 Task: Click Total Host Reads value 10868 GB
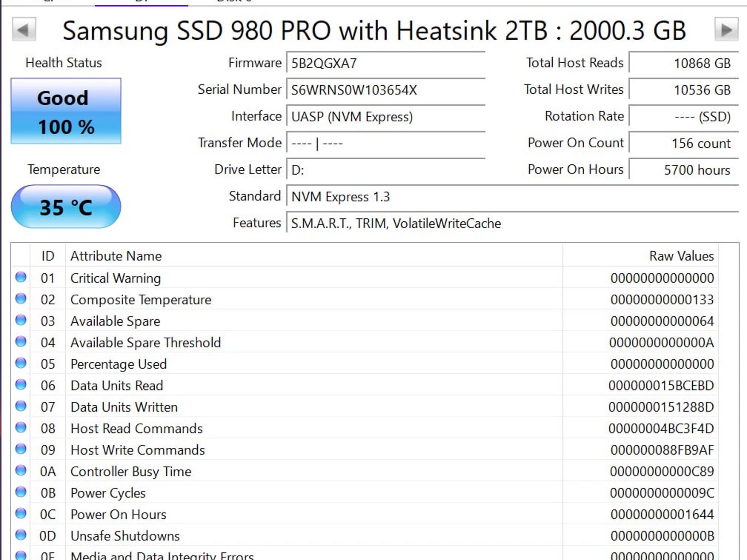(x=684, y=63)
